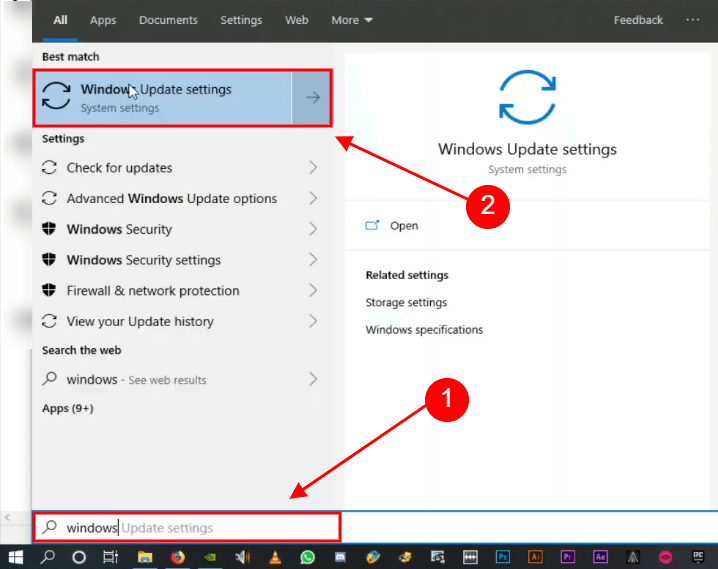718x569 pixels.
Task: Open WhatsApp from the taskbar
Action: 307,557
